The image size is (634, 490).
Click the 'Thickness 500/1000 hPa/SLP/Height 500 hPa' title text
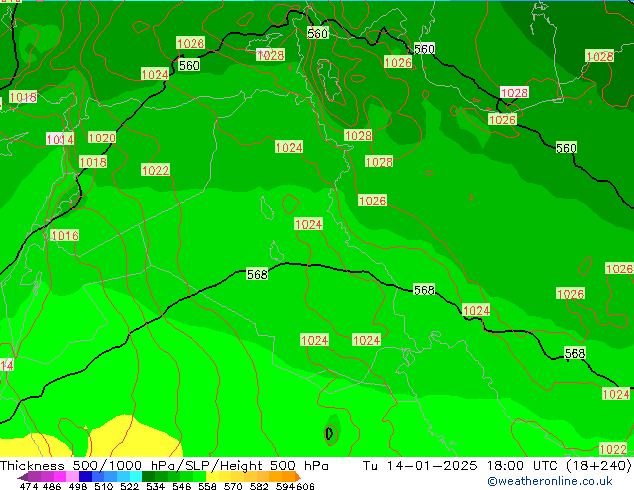click(x=164, y=465)
